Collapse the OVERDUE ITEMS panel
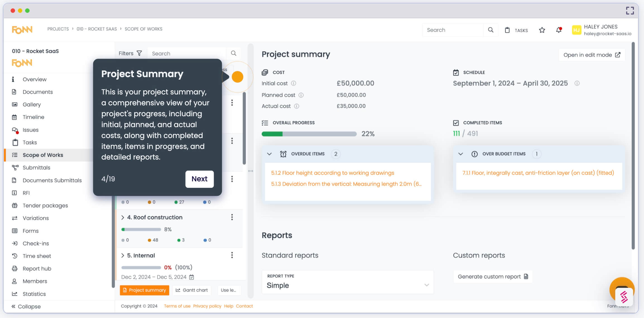The image size is (644, 318). (x=269, y=154)
